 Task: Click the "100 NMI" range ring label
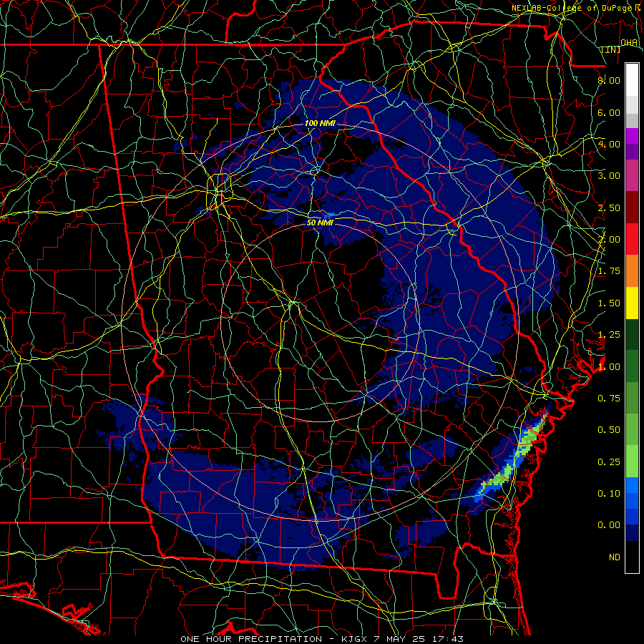(320, 123)
